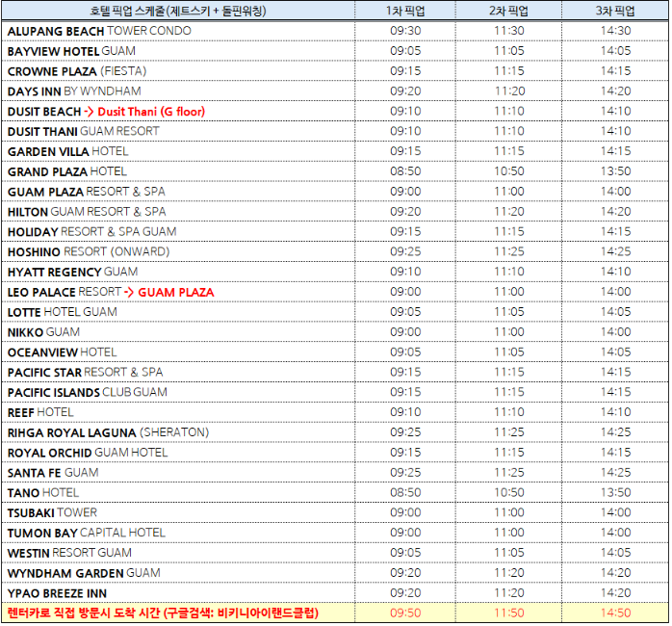Click TANO HOTEL's 13:50 third pickup

(615, 492)
